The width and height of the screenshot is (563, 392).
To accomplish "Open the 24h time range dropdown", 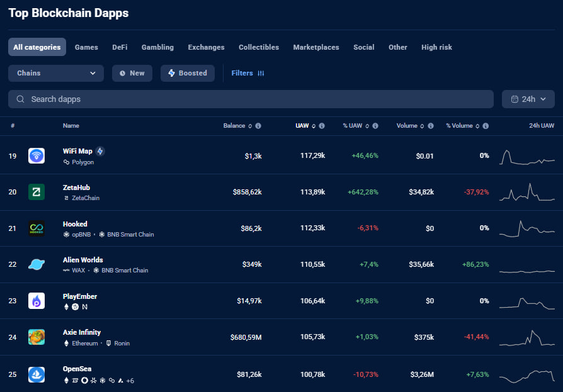I will point(528,99).
